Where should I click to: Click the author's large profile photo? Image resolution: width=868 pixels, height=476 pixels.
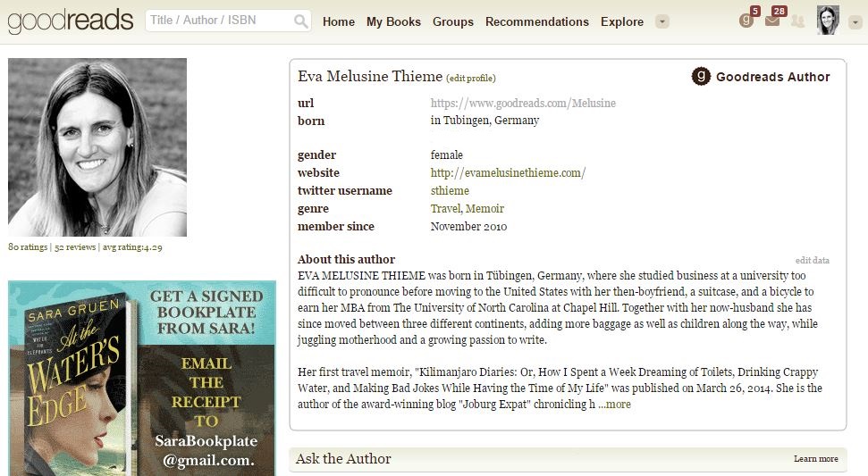(97, 147)
